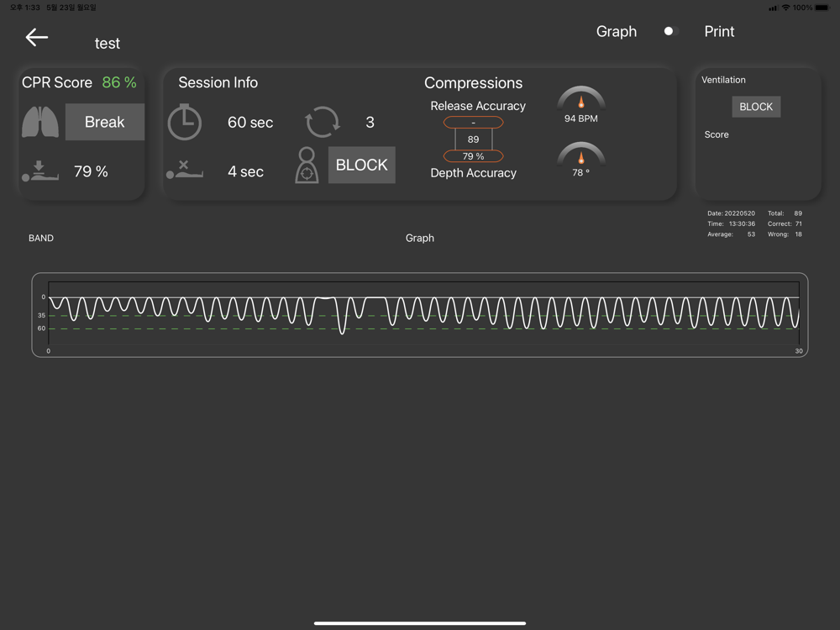Screen dimensions: 840x630
Task: Tap the home indicator bar
Action: point(419,623)
